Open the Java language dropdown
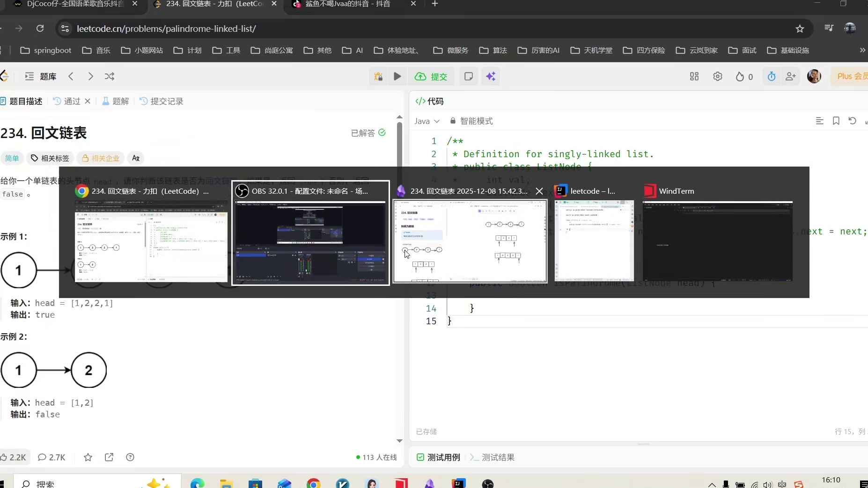868x488 pixels. [x=427, y=121]
